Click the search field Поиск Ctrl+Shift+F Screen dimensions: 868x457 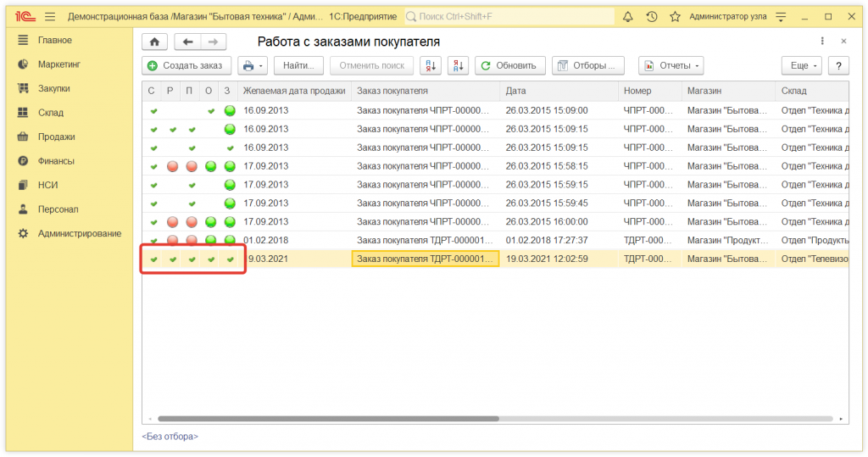click(509, 16)
